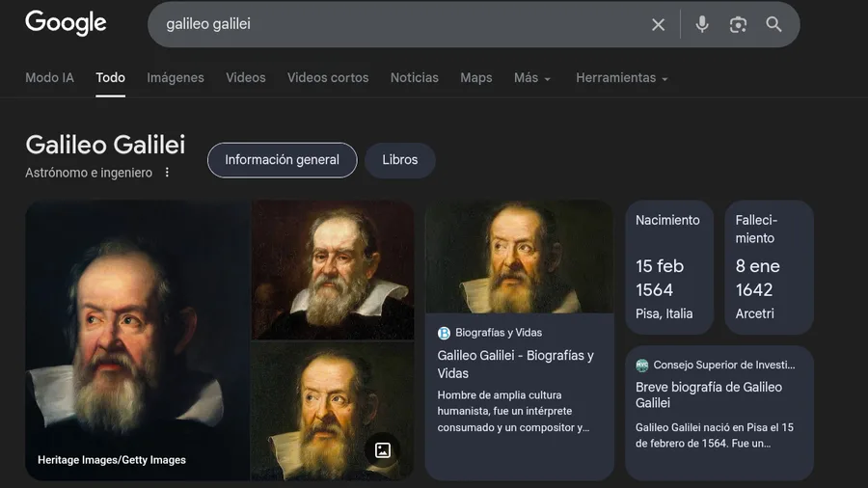Image resolution: width=868 pixels, height=488 pixels.
Task: Open the Maps tab
Action: click(476, 78)
